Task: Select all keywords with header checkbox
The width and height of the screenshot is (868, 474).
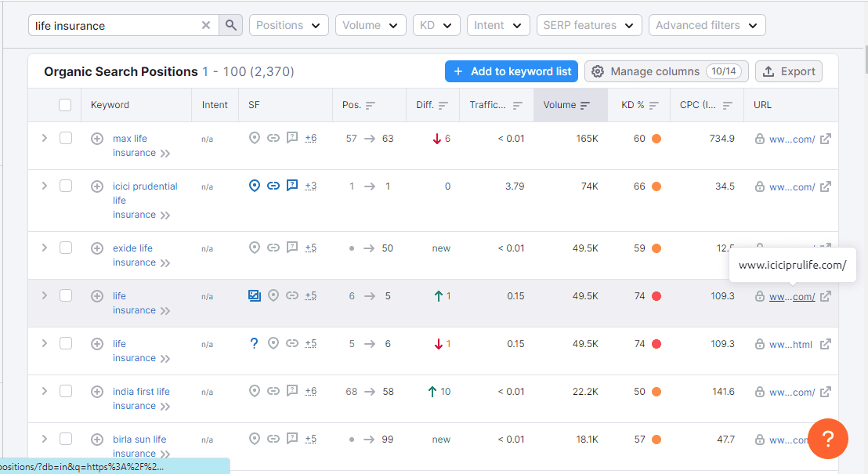Action: point(65,105)
